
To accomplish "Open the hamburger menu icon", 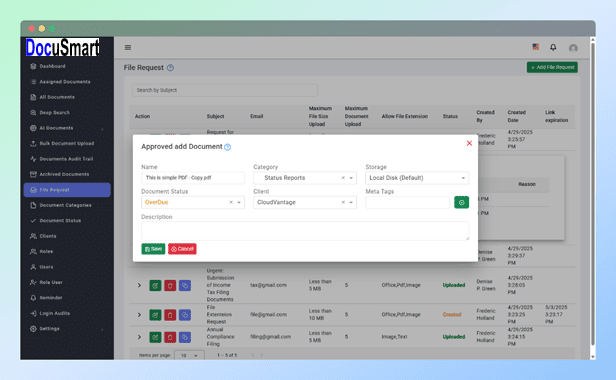I will point(128,48).
